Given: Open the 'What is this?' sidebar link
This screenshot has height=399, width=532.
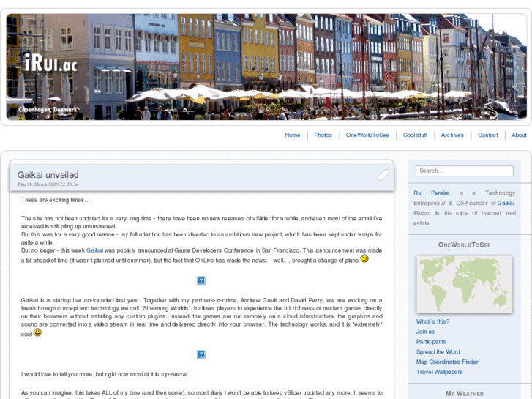Looking at the screenshot, I should [432, 321].
